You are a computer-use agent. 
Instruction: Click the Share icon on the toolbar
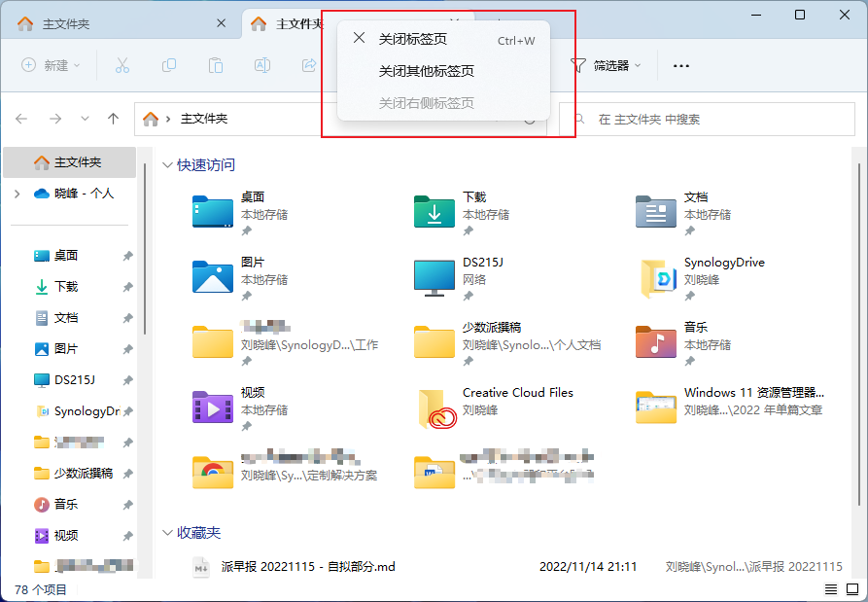[x=309, y=65]
